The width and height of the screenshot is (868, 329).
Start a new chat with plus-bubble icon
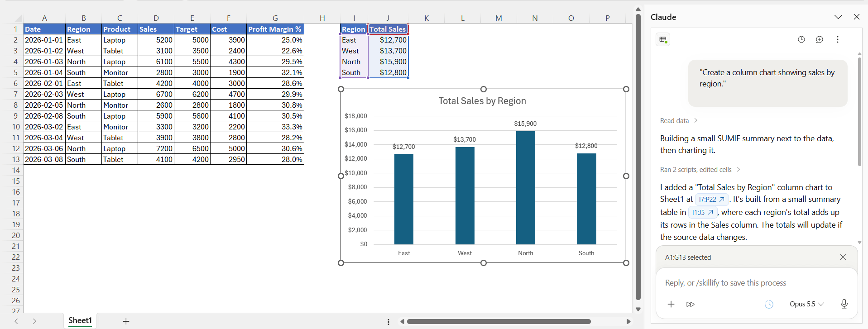click(820, 39)
